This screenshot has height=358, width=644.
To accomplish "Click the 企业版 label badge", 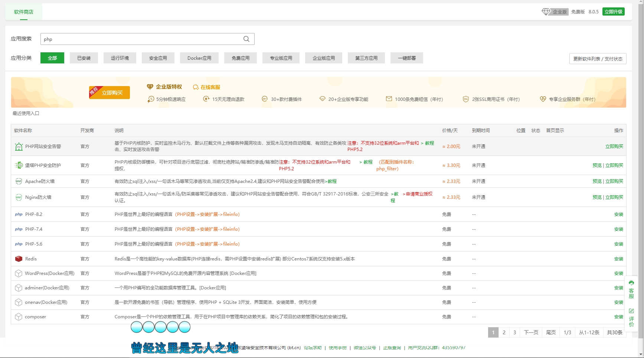I will [560, 12].
